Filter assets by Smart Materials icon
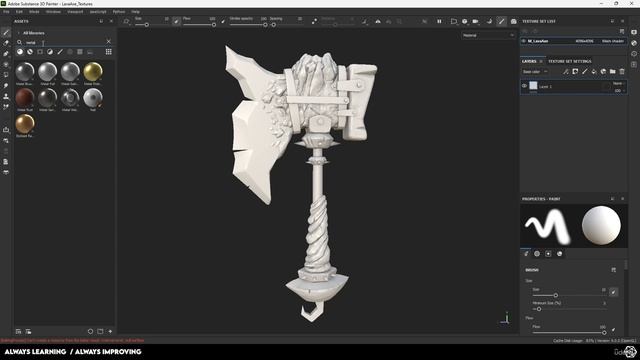Image resolution: width=640 pixels, height=360 pixels. 30,52
